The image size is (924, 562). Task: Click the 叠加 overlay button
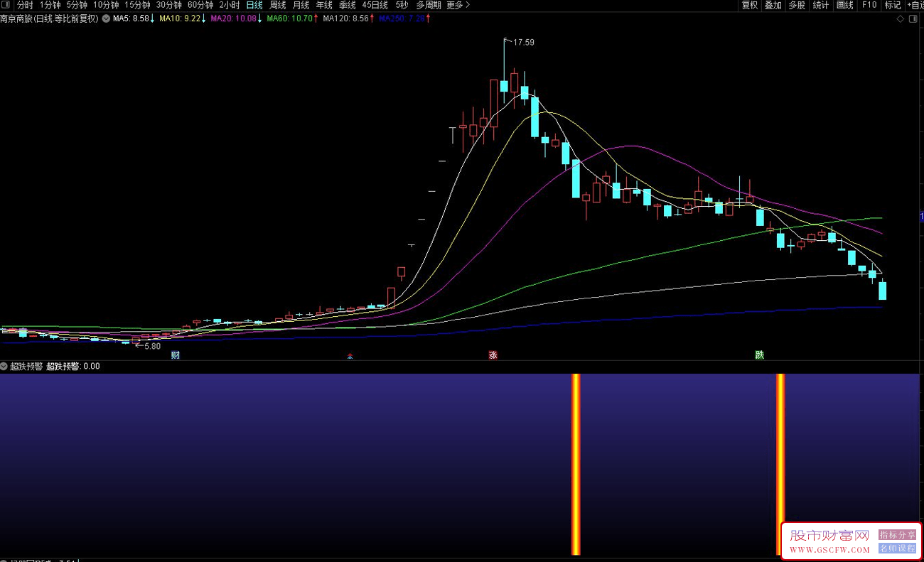pyautogui.click(x=773, y=5)
